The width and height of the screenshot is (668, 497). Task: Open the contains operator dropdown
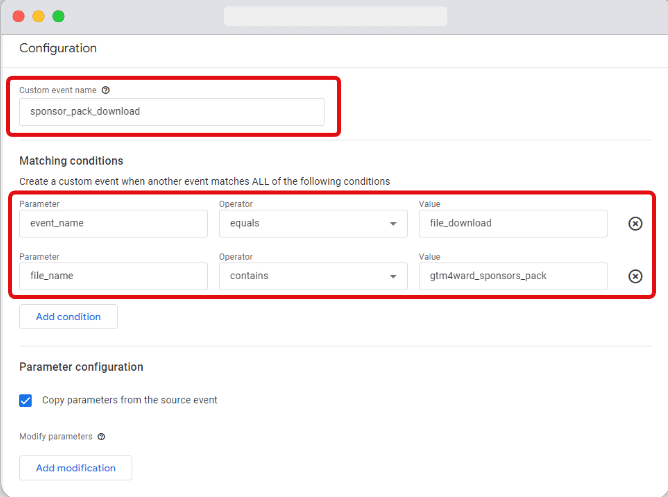313,276
